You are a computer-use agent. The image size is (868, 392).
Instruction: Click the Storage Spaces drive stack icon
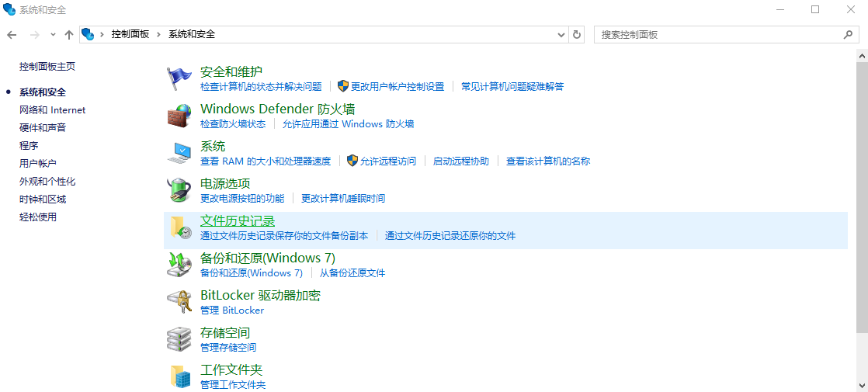[179, 339]
